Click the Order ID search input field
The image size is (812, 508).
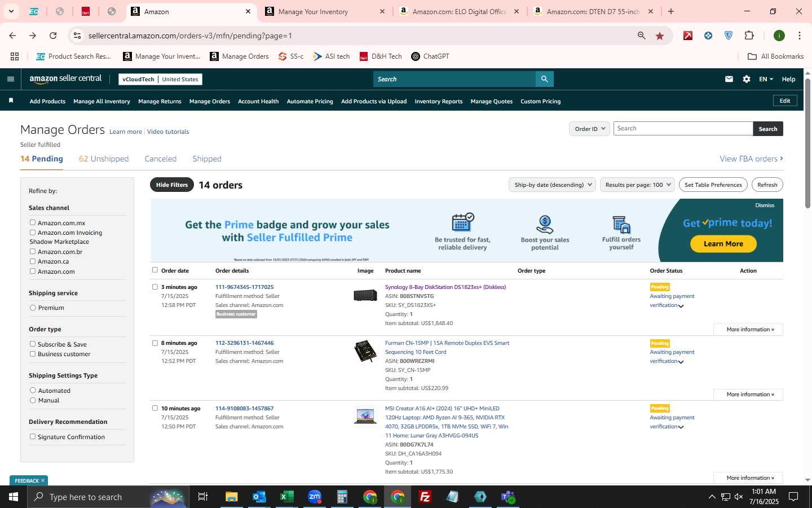[x=683, y=129]
